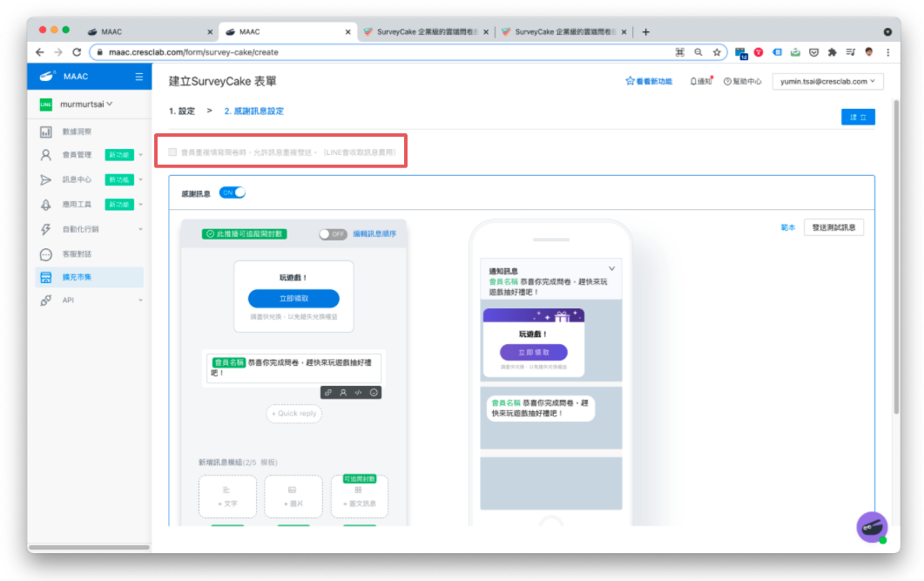Open the yumin.tsai@cresclab.com user dropdown
Screen dimensions: 924x581
pyautogui.click(x=827, y=81)
